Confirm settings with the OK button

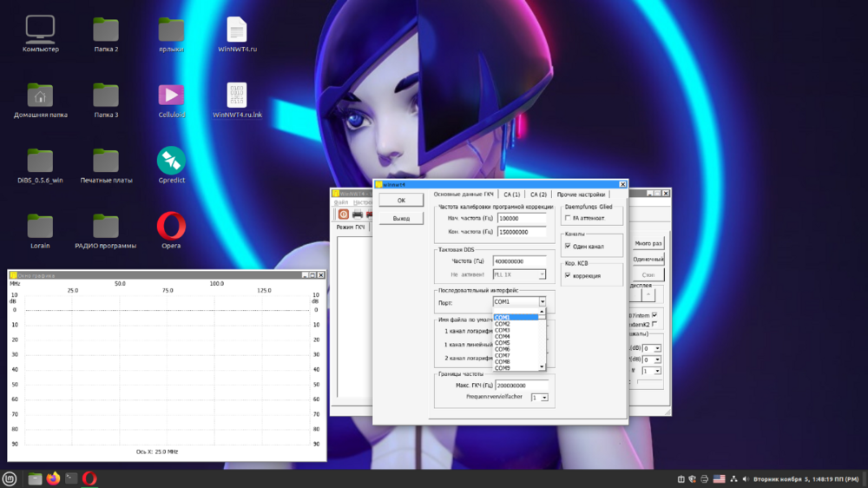click(x=401, y=200)
